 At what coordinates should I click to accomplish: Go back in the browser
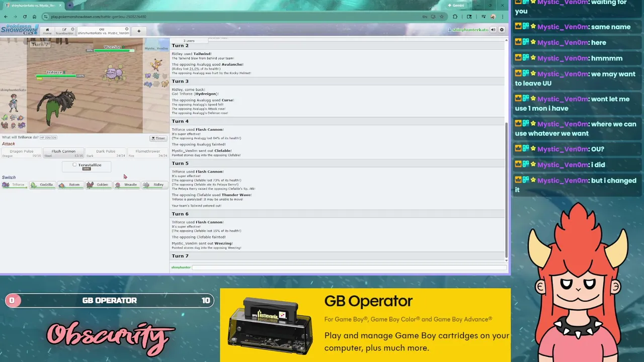tap(6, 17)
